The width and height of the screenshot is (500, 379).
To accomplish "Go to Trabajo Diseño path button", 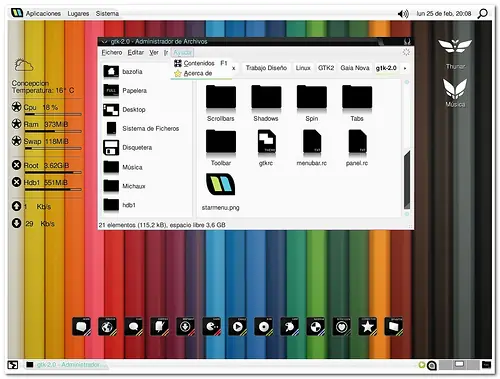I will click(x=266, y=68).
